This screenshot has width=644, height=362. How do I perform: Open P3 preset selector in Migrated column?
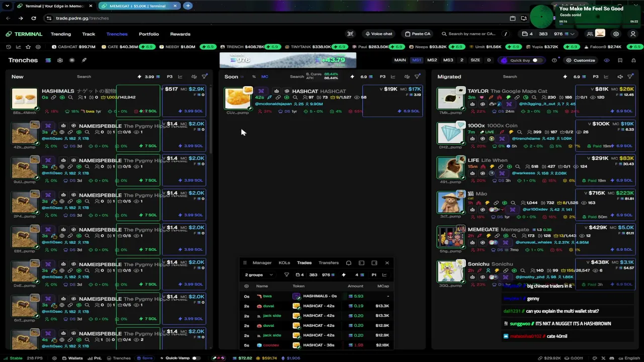tap(595, 76)
